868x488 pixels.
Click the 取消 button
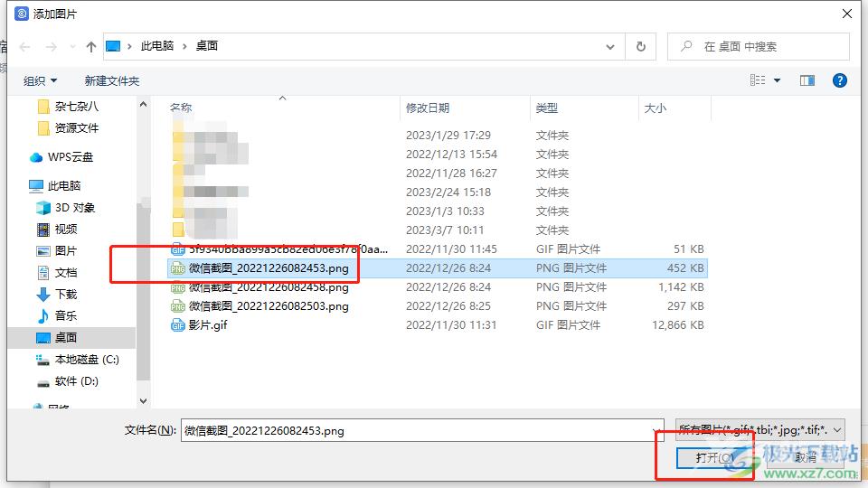[x=806, y=457]
